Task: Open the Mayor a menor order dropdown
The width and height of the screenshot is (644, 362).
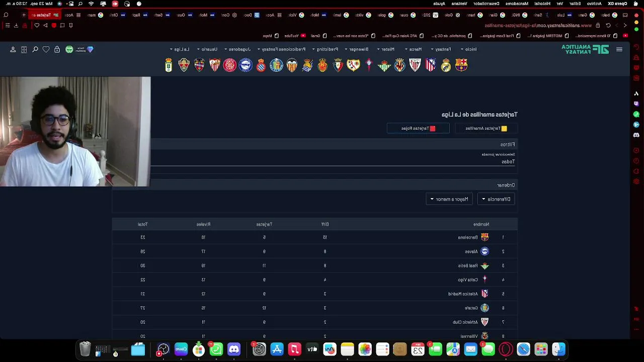Action: pyautogui.click(x=449, y=199)
